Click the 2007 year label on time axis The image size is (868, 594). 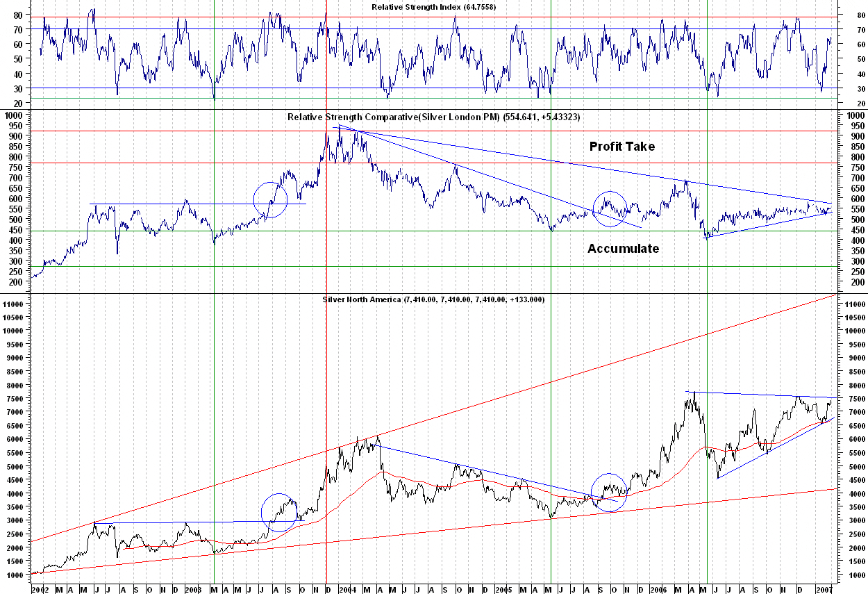[x=824, y=588]
